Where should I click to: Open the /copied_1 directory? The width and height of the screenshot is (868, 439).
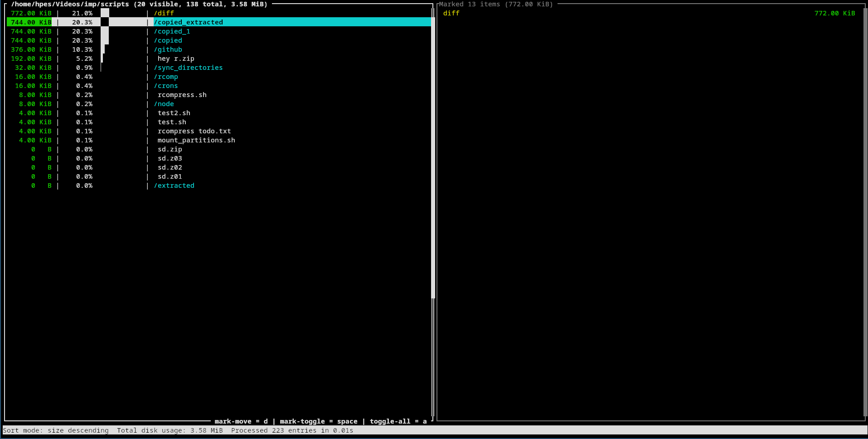172,31
